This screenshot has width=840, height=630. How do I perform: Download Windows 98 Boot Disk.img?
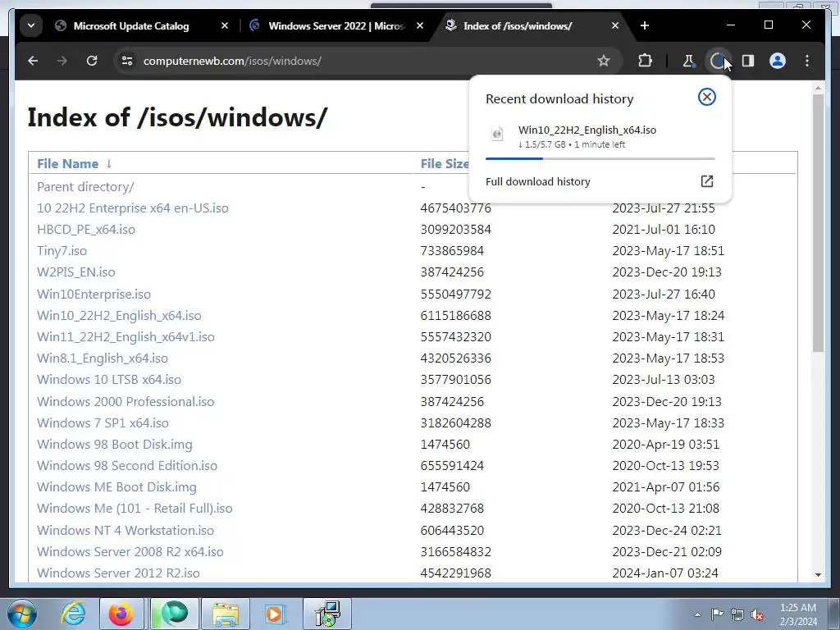pyautogui.click(x=114, y=445)
